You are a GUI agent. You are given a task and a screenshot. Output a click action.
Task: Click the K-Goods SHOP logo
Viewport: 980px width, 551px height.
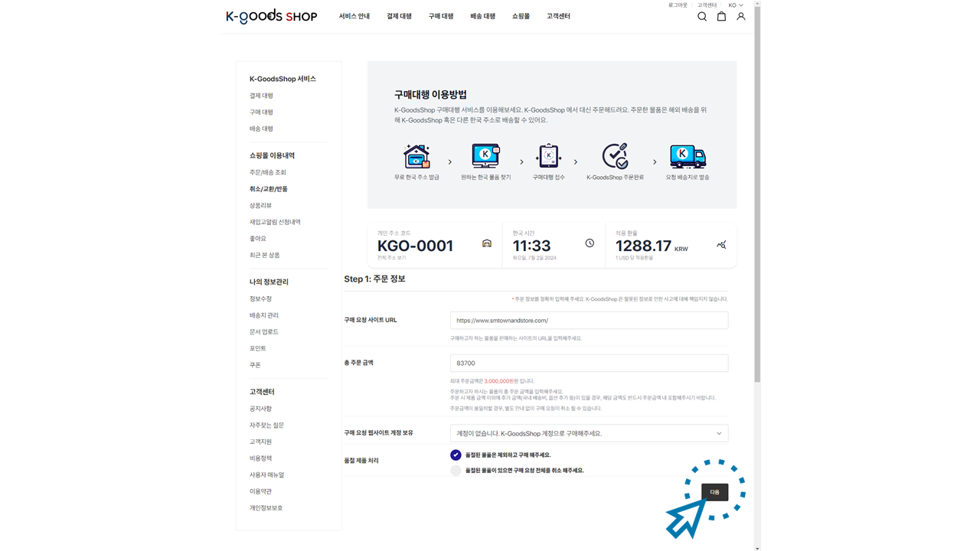pyautogui.click(x=271, y=16)
